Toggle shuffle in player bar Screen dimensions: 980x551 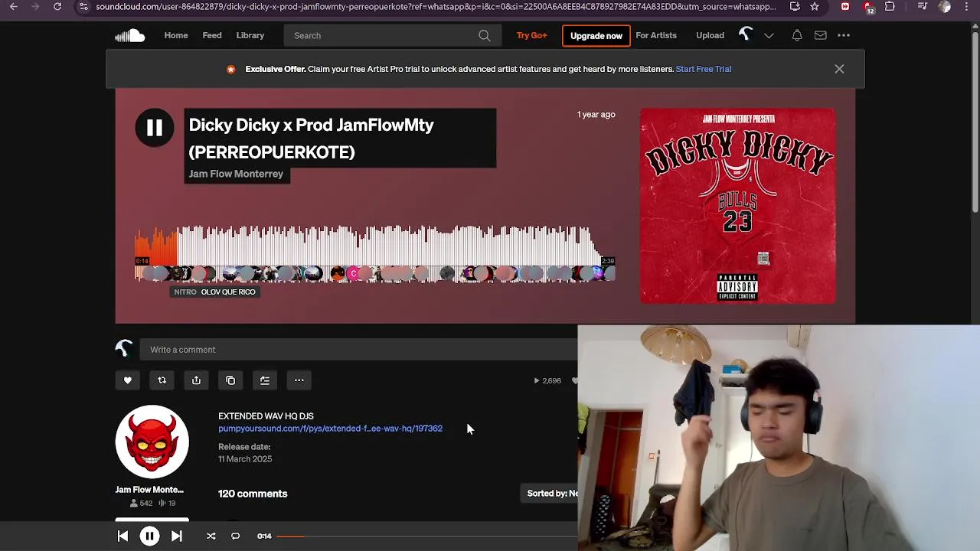[x=211, y=536]
